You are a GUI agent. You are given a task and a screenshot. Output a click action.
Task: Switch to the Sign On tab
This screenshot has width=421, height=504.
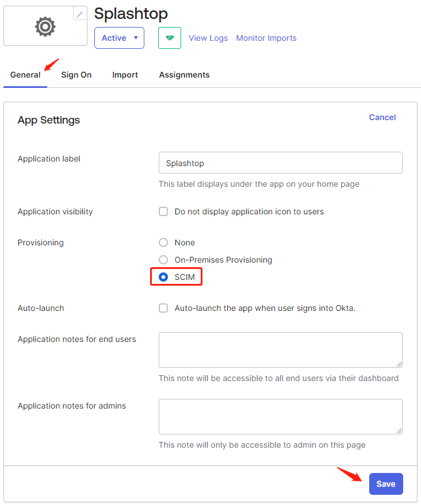tap(76, 75)
